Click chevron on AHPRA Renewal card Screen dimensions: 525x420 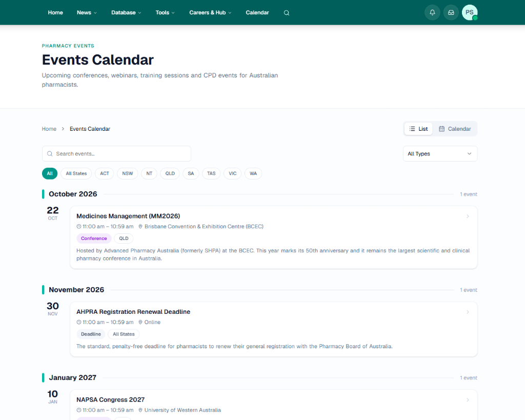[468, 312]
